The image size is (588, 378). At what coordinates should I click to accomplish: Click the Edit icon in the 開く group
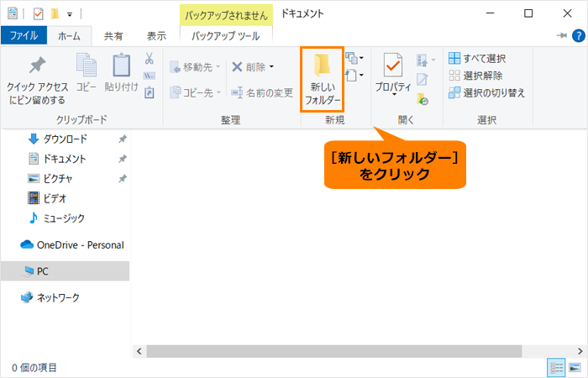[x=423, y=80]
